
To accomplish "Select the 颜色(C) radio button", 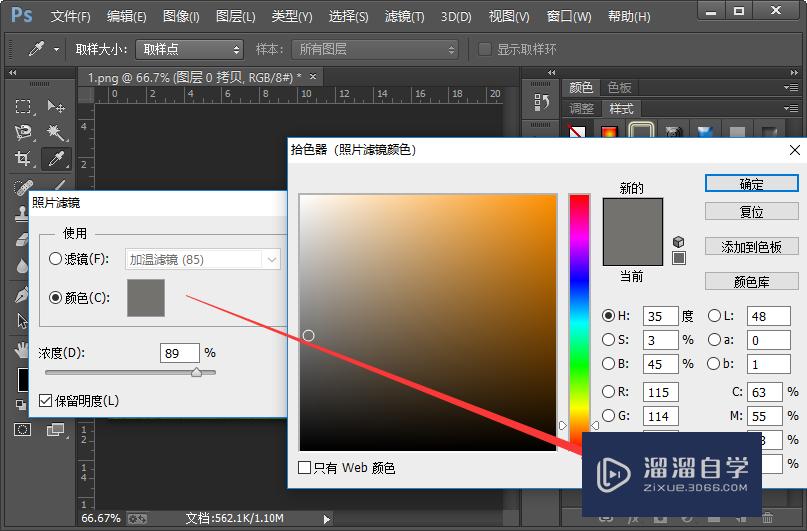I will [x=55, y=297].
